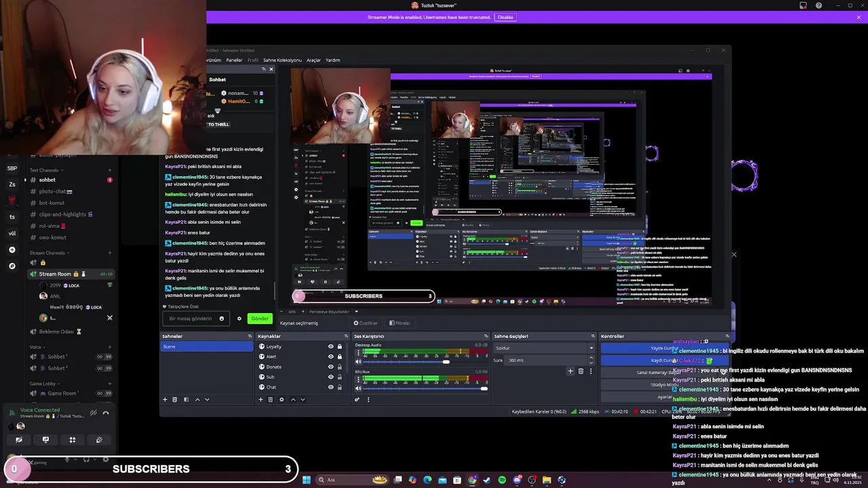Pop out the Kaynaklar dock with its panel icon

pos(346,336)
